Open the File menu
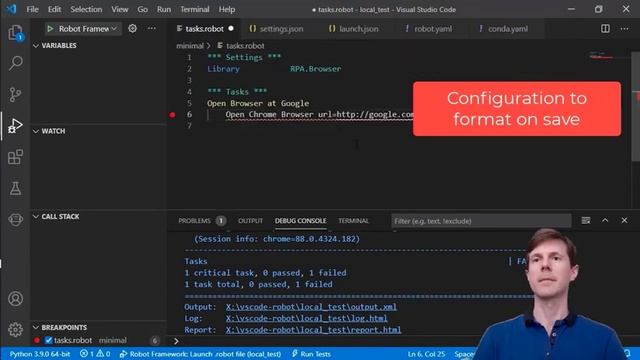This screenshot has height=360, width=640. pyautogui.click(x=32, y=9)
